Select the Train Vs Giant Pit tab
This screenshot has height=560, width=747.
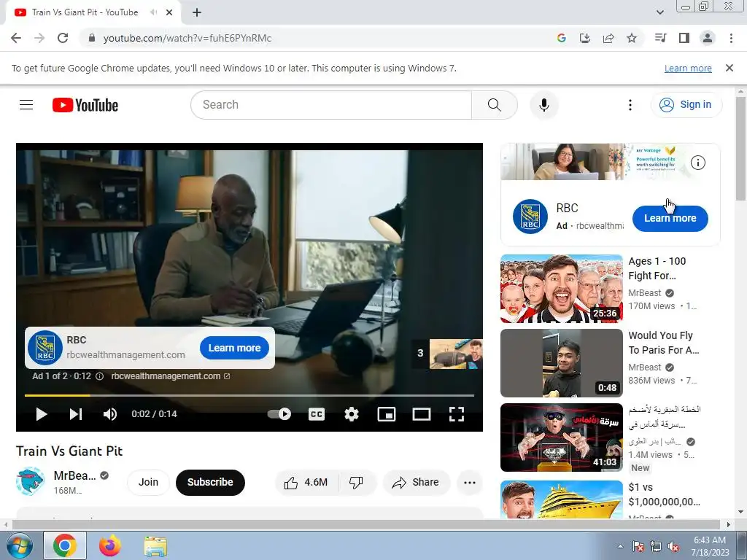[85, 12]
